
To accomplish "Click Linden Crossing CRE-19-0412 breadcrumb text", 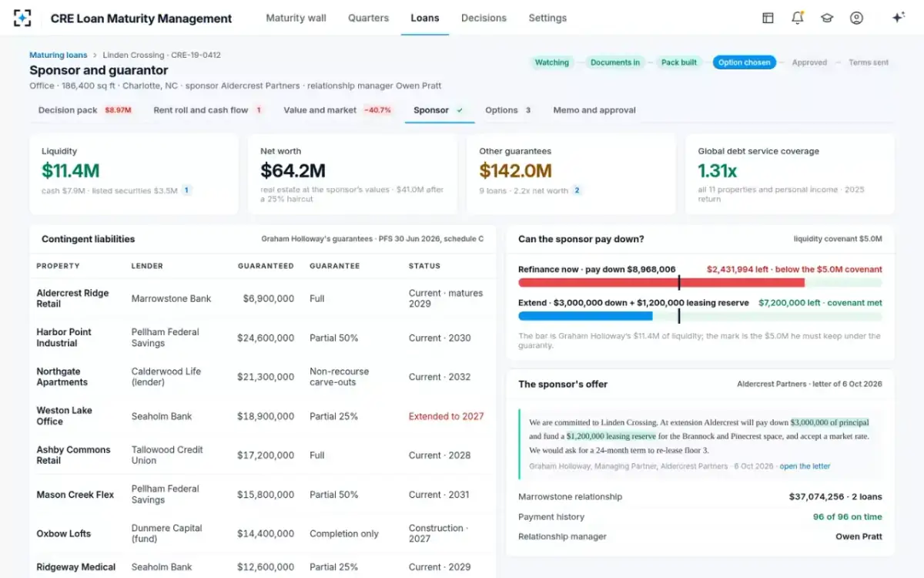I will click(x=162, y=55).
